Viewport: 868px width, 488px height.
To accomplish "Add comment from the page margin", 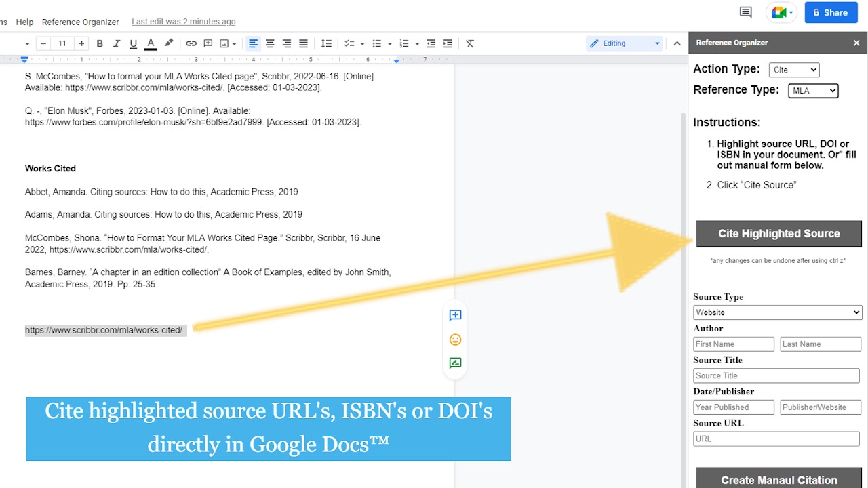I will (456, 315).
